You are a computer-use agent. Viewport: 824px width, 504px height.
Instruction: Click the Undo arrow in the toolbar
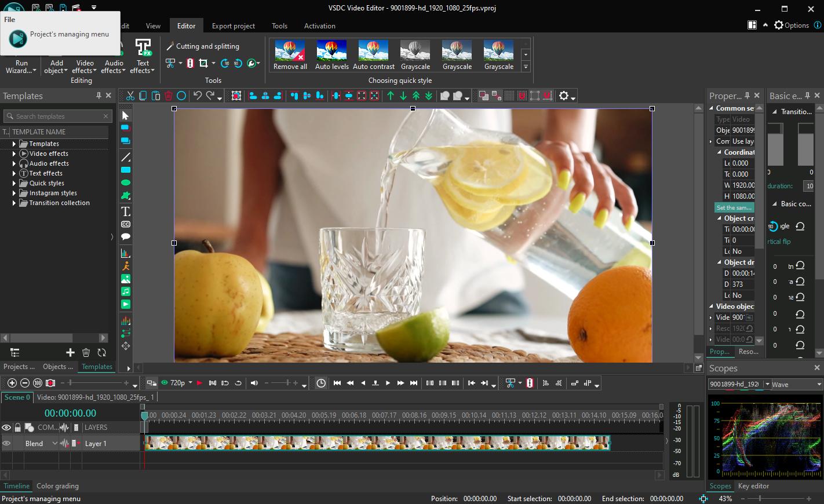(x=197, y=96)
